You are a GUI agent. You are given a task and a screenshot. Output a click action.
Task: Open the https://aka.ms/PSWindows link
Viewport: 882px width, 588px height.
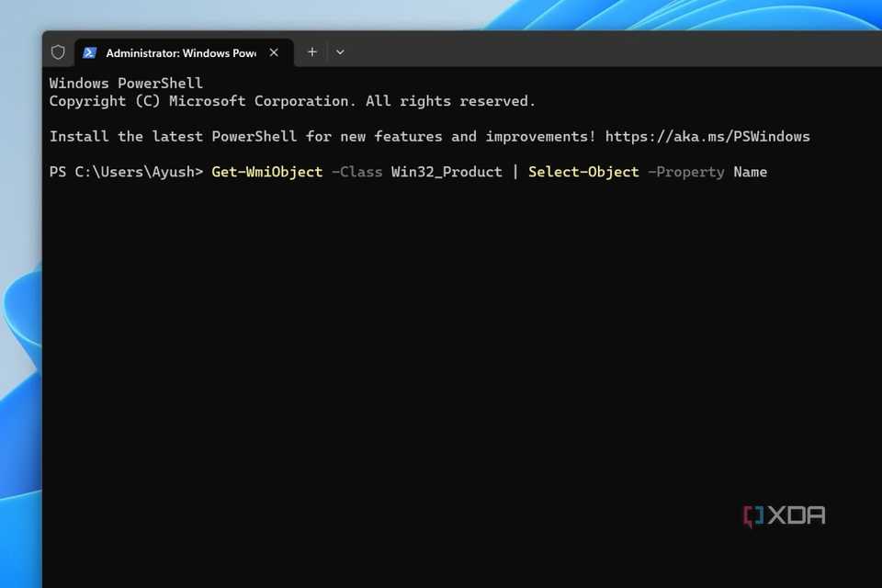click(x=707, y=137)
